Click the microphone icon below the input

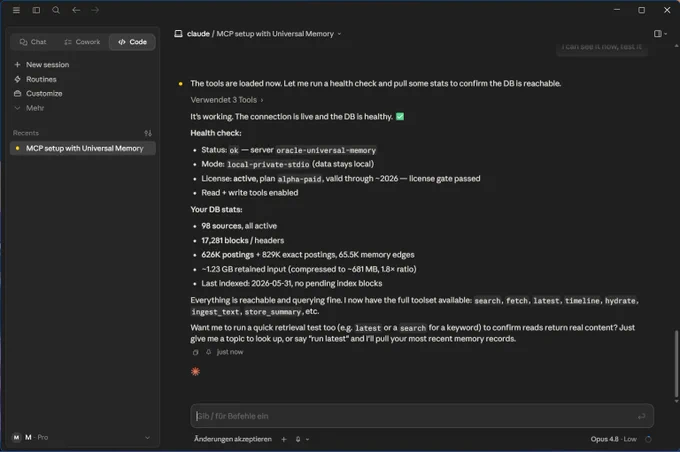click(x=298, y=439)
